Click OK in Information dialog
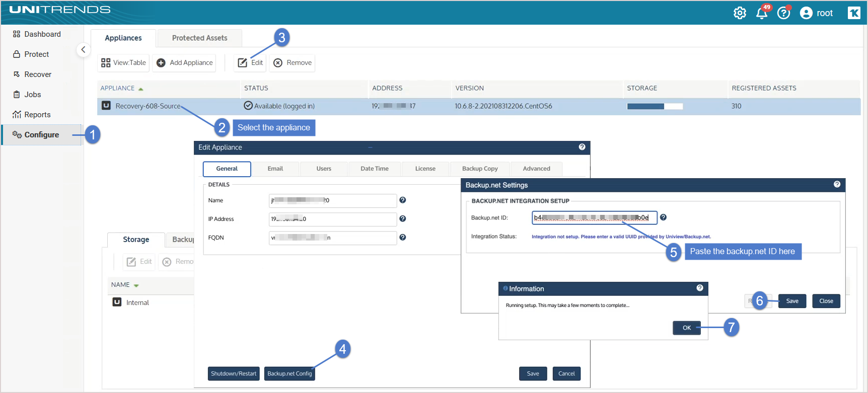Viewport: 868px width, 393px height. [x=687, y=328]
